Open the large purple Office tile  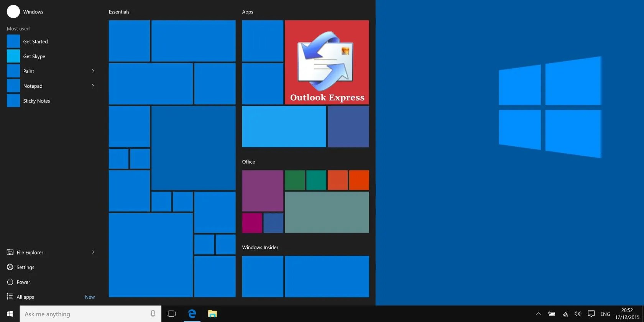click(x=263, y=191)
